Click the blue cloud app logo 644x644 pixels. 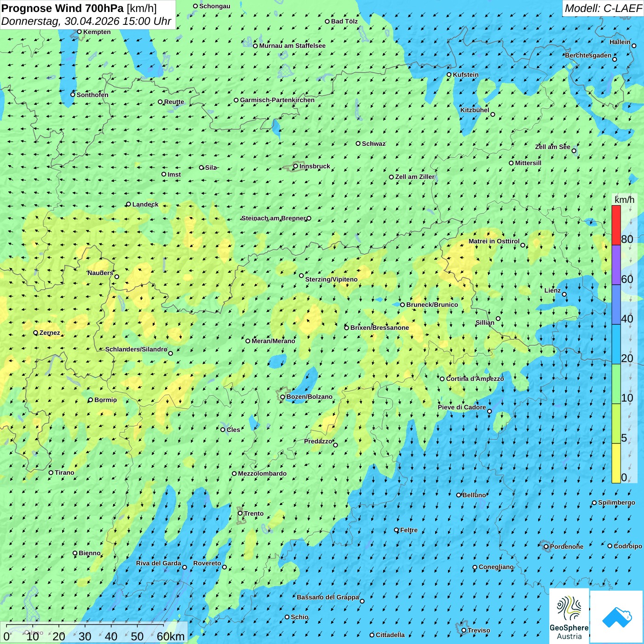[617, 617]
